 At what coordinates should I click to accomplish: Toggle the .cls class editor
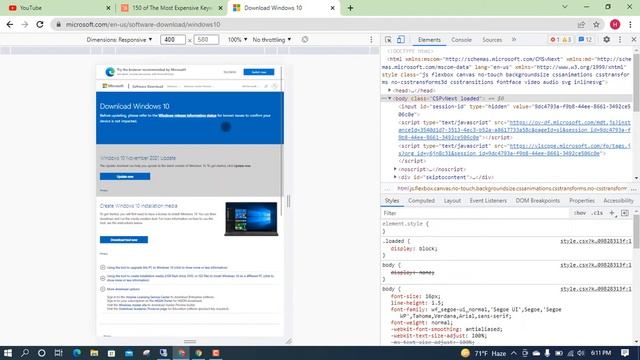pos(597,213)
